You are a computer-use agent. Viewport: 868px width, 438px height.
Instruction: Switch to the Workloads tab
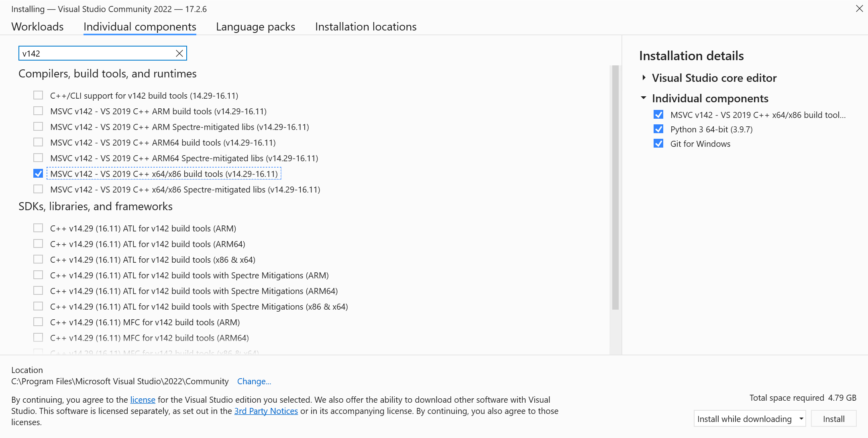[x=37, y=26]
